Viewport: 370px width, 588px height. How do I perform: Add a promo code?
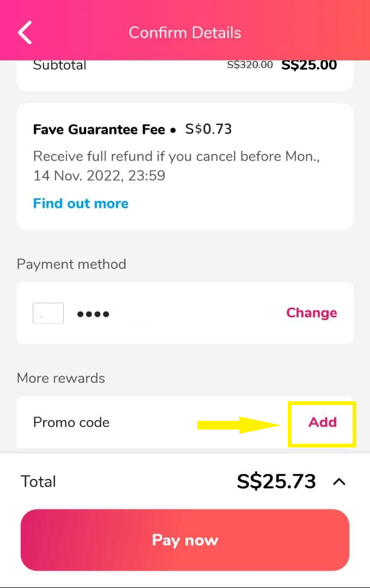pyautogui.click(x=323, y=422)
